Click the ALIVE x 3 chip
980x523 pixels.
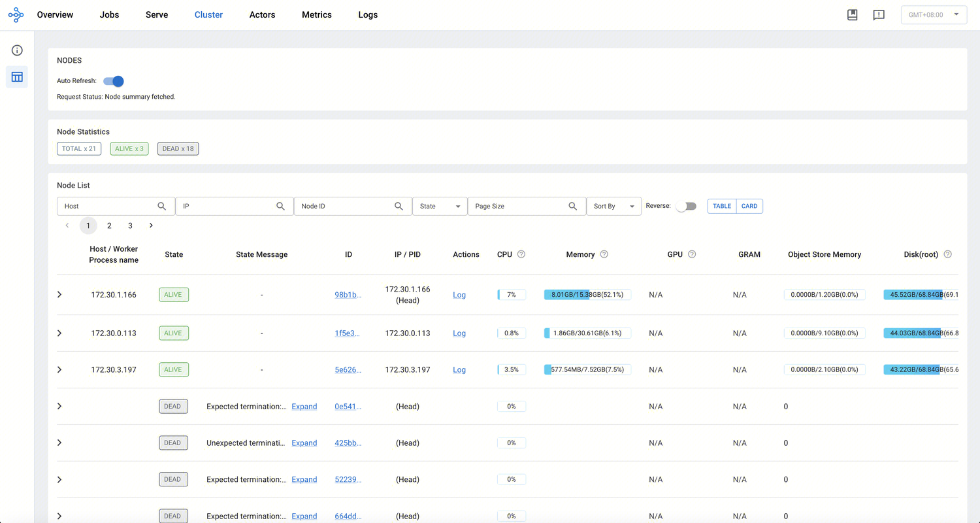(x=129, y=148)
